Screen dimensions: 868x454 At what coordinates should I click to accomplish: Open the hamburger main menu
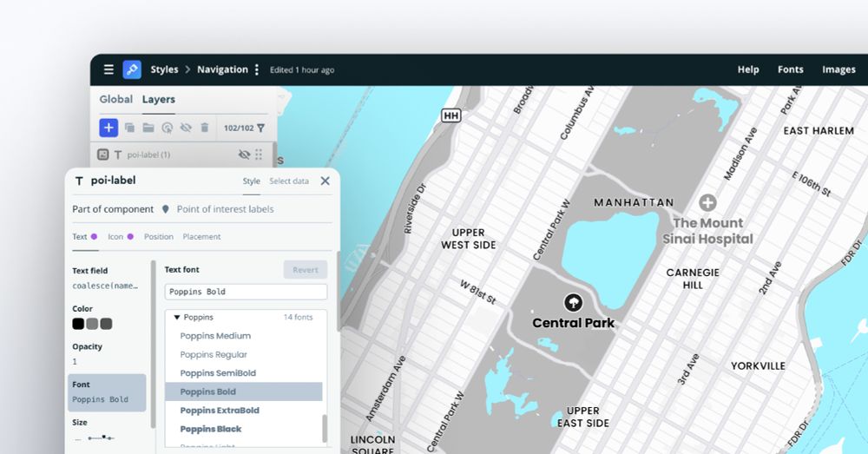click(x=108, y=69)
